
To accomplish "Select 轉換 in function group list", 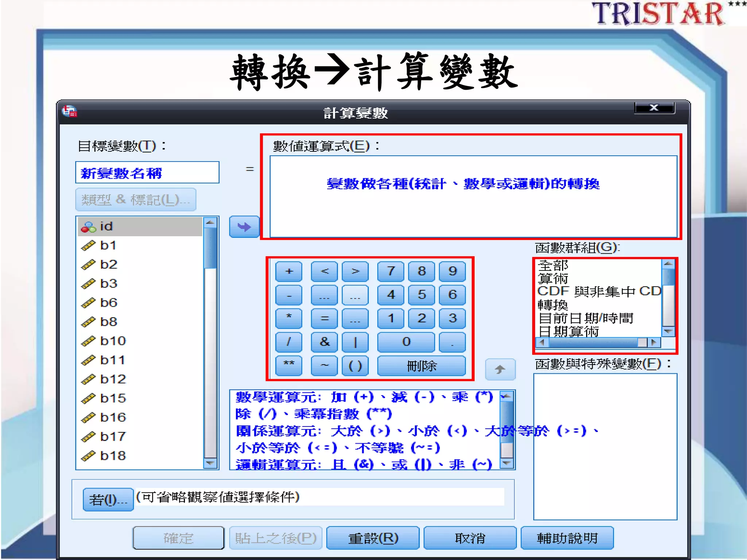I will tap(598, 305).
